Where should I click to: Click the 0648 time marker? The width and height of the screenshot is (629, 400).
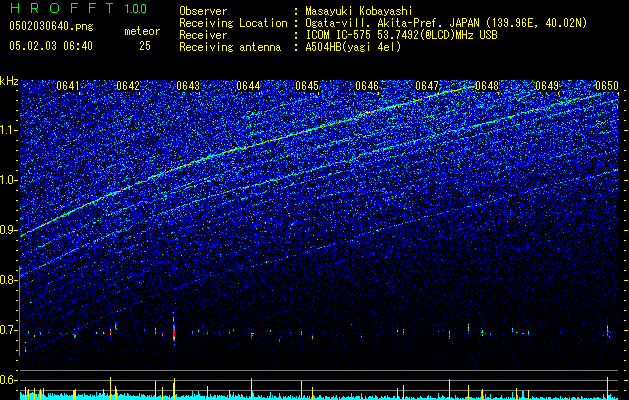coord(487,86)
